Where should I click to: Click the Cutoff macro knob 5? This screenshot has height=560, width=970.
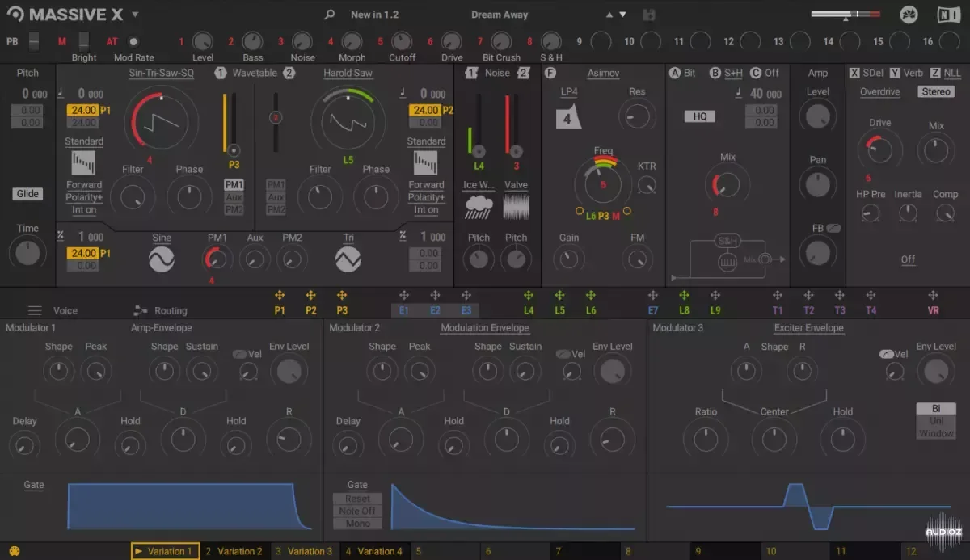pos(402,41)
